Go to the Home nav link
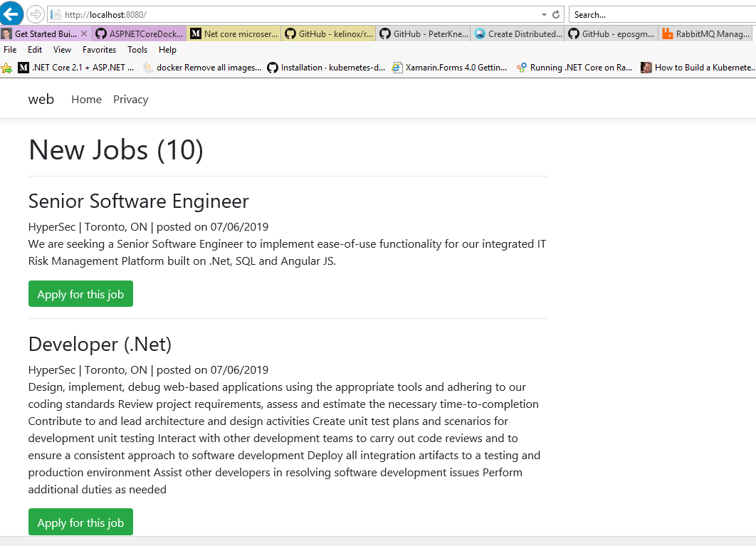This screenshot has height=546, width=756. point(86,100)
